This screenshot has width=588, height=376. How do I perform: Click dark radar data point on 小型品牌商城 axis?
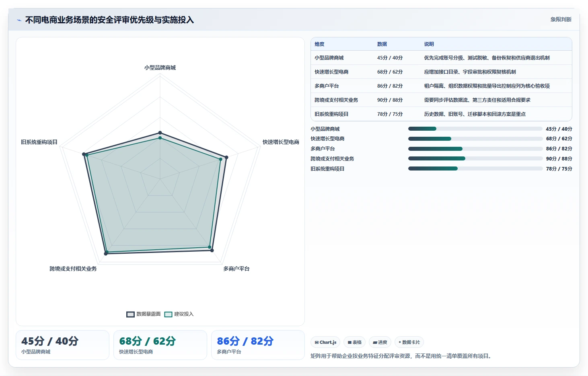pos(160,133)
